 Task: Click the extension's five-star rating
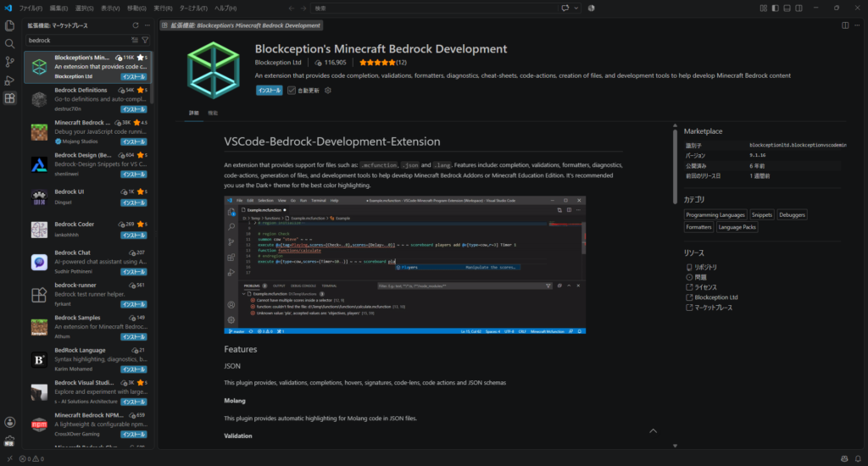point(377,63)
